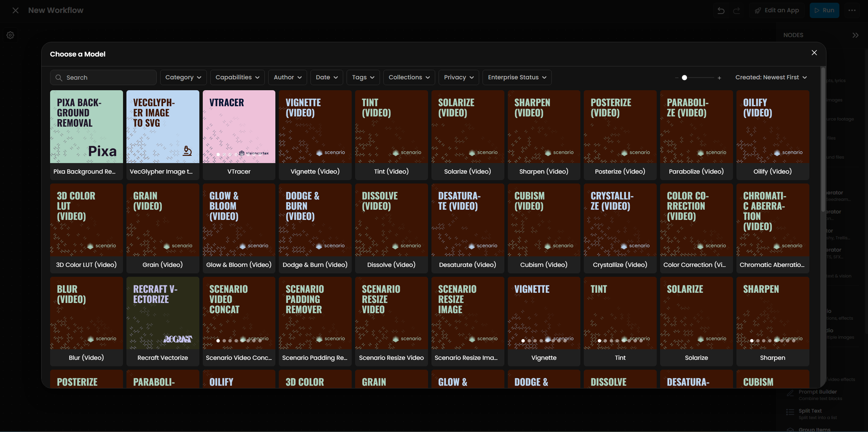Click the New Workflow title text
This screenshot has height=432, width=868.
(56, 11)
